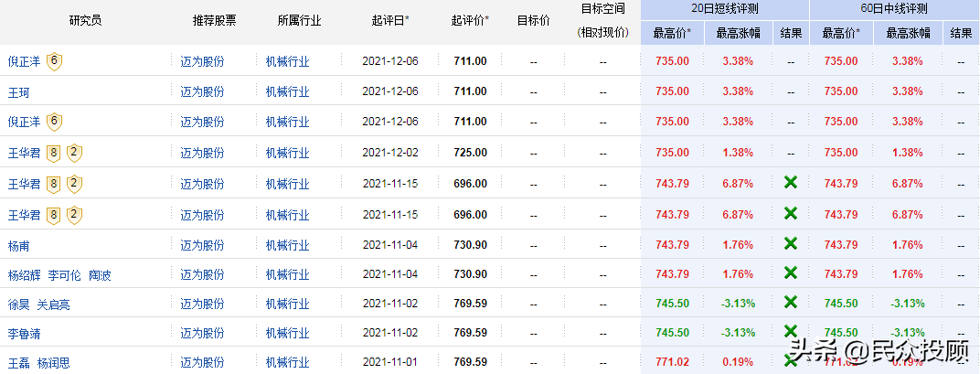Click the 所属行业 column header
The image size is (980, 374).
pyautogui.click(x=299, y=21)
